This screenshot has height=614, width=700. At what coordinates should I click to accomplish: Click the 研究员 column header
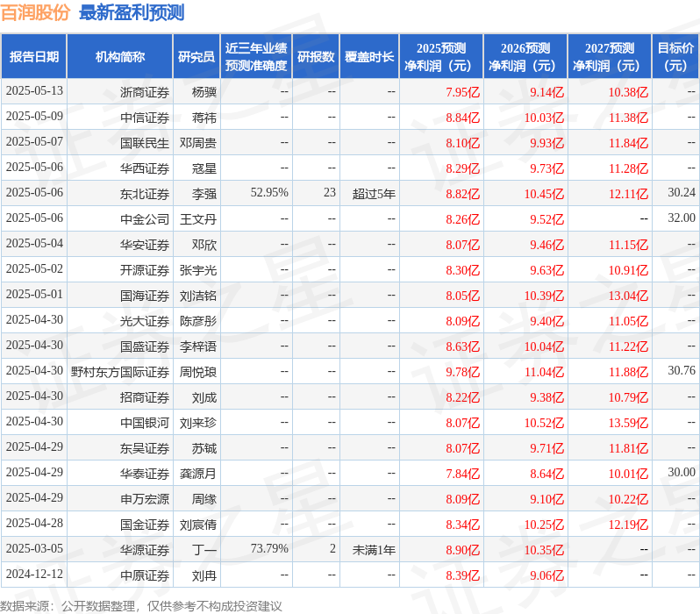(196, 57)
